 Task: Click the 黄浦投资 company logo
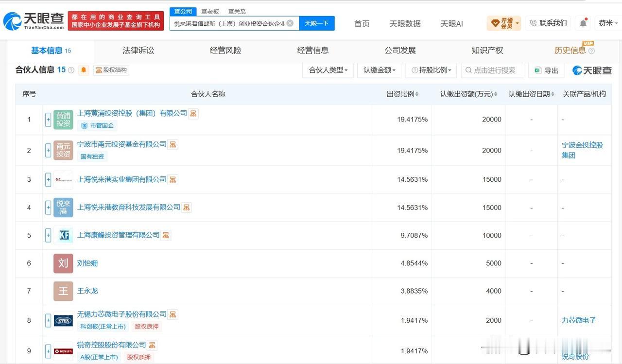[63, 120]
